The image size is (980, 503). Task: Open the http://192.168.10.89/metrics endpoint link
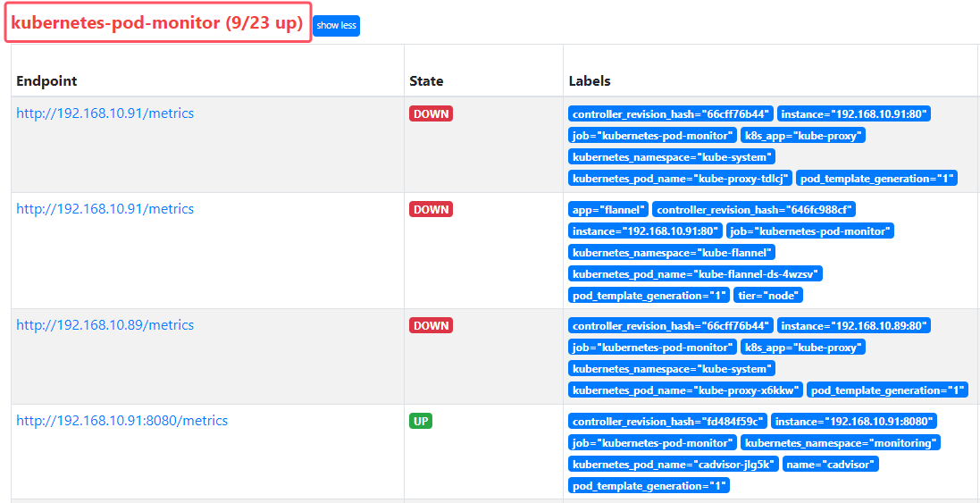[x=105, y=325]
